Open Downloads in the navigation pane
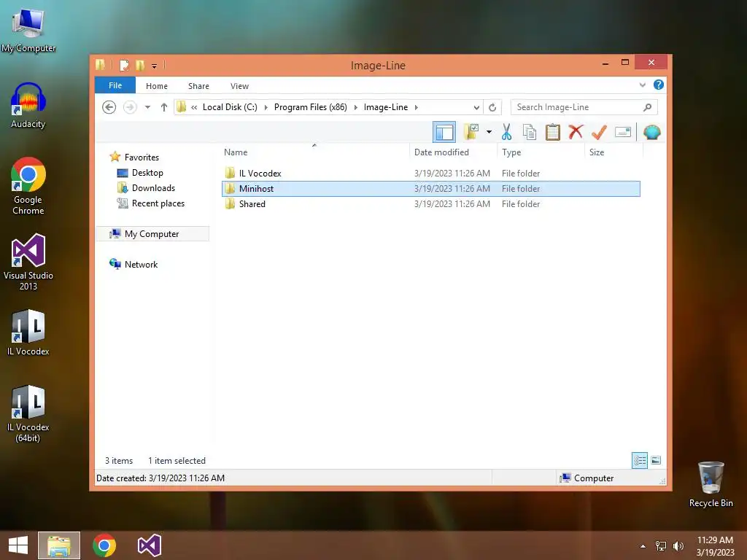The image size is (747, 560). point(153,188)
